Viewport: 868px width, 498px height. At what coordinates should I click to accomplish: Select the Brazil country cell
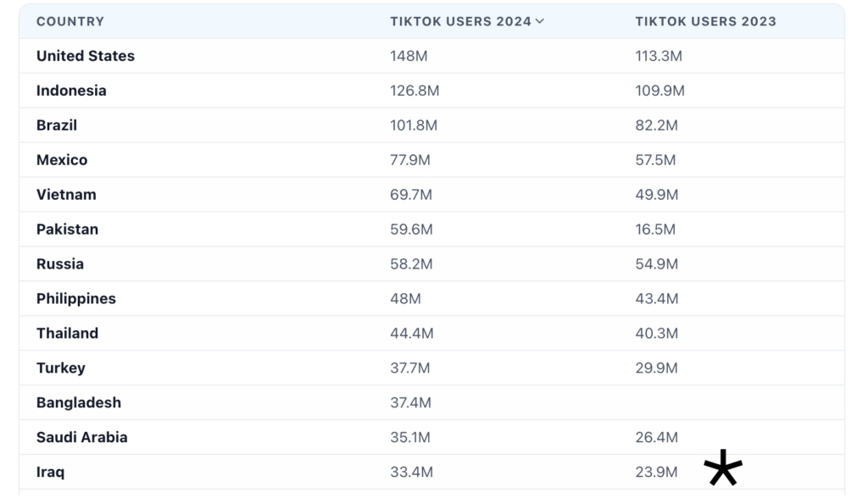coord(57,125)
